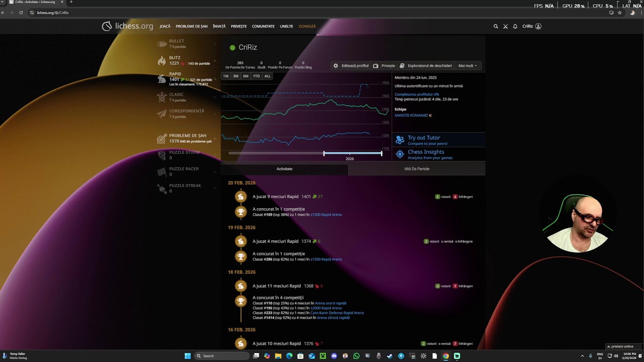Viewport: 644px width, 362px height.
Task: Click the Chess Insights target icon
Action: 400,154
